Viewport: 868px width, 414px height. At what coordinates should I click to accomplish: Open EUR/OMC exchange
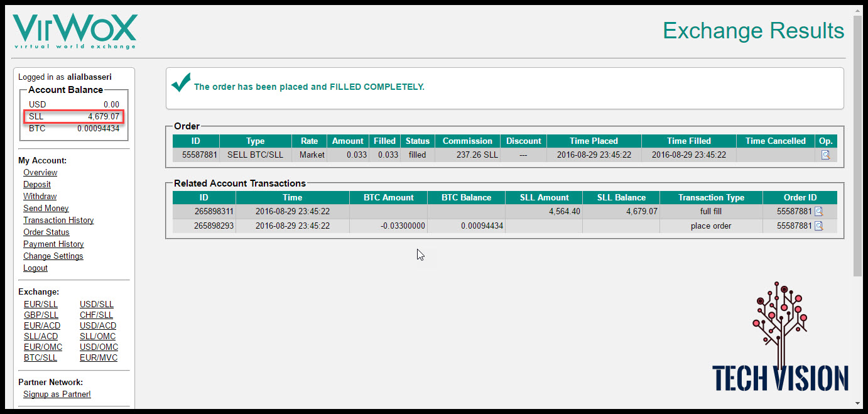click(43, 347)
